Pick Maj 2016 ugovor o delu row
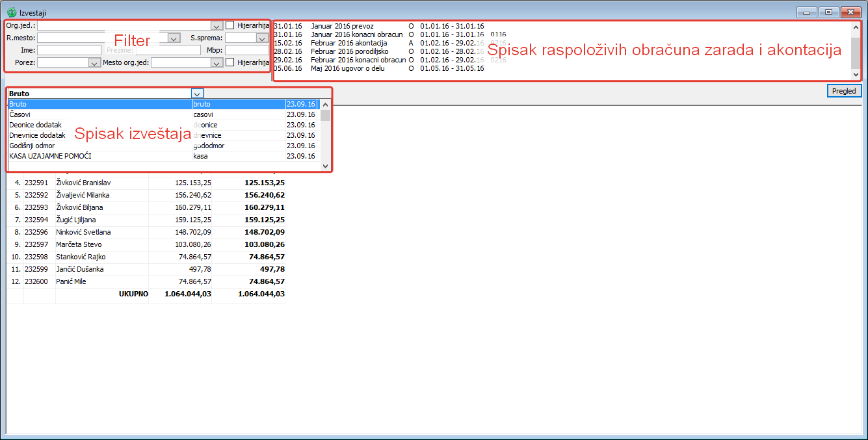Image resolution: width=868 pixels, height=440 pixels. coord(358,68)
